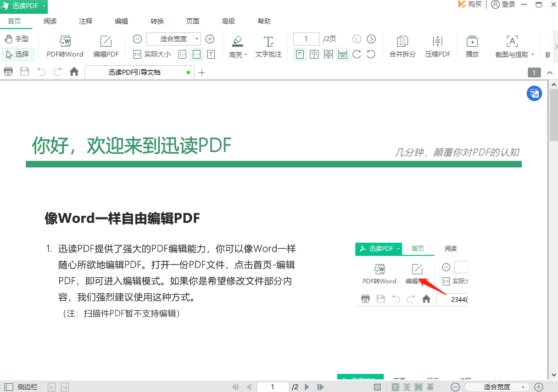Go to next page via ribbon arrow
Screen dimensions: 558x392
371,39
